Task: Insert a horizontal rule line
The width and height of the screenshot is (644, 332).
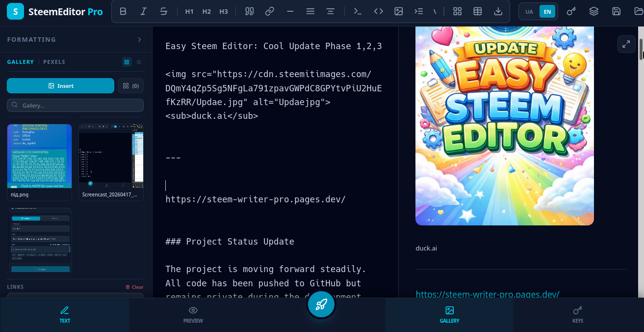Action: pyautogui.click(x=290, y=11)
